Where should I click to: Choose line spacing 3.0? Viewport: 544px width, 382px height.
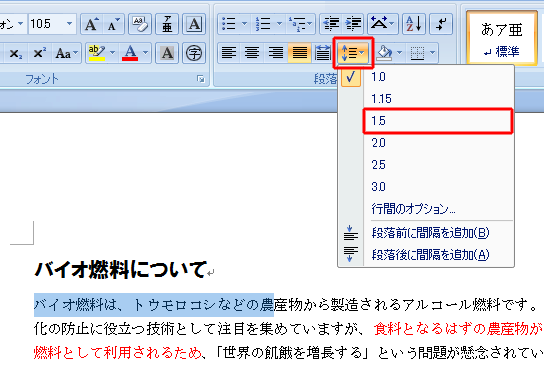tap(426, 187)
